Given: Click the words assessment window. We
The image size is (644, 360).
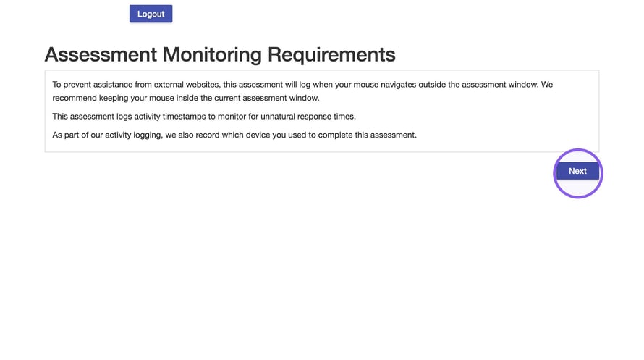Looking at the screenshot, I should (x=507, y=85).
